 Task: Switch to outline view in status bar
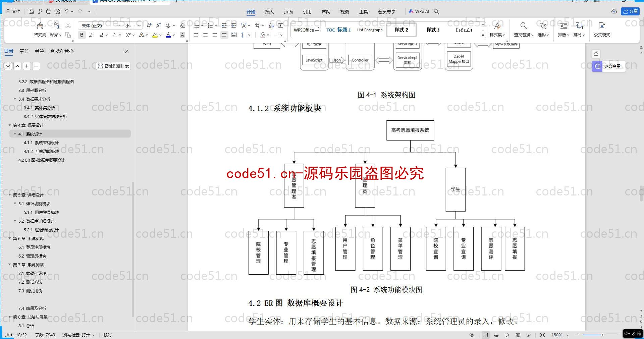tap(496, 335)
